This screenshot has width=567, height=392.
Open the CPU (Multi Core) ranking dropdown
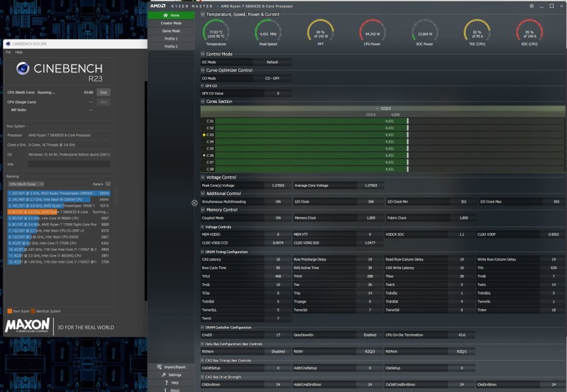(26, 184)
